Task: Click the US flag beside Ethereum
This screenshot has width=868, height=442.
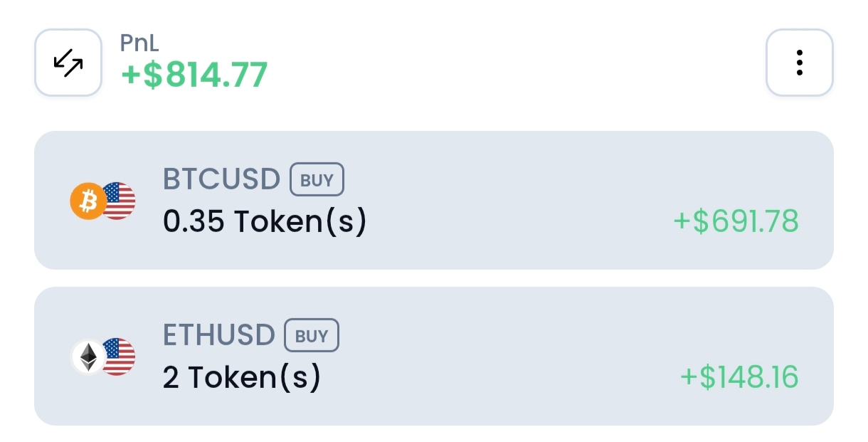Action: coord(120,357)
